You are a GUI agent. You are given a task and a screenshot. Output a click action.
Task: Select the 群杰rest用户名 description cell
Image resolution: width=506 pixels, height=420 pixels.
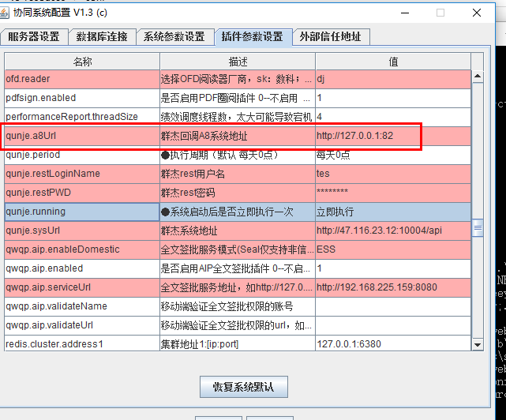point(238,174)
